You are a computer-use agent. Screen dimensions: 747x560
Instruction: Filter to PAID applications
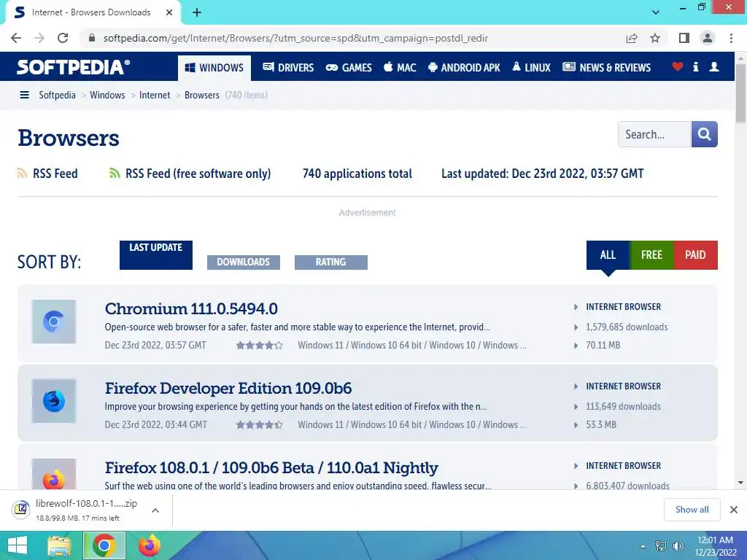(695, 255)
